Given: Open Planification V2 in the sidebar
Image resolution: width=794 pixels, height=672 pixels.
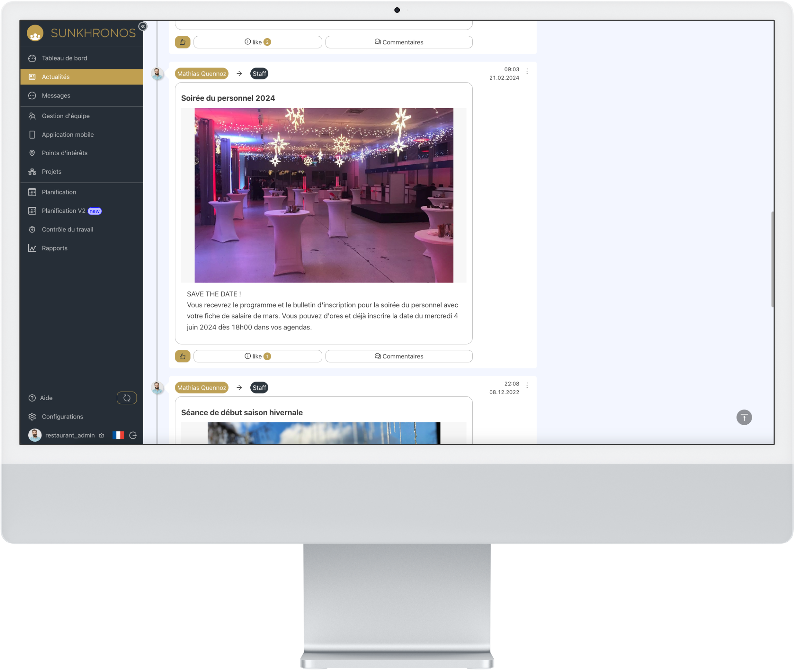Looking at the screenshot, I should [x=63, y=211].
